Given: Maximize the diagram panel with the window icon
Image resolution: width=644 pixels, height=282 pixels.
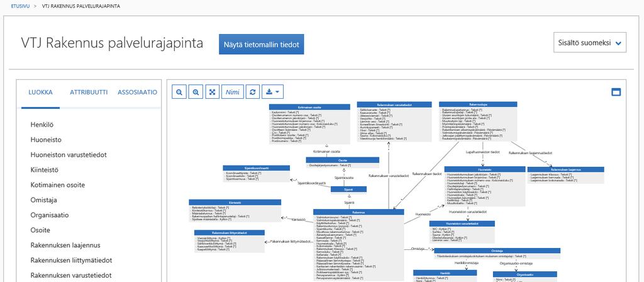Looking at the screenshot, I should [616, 93].
